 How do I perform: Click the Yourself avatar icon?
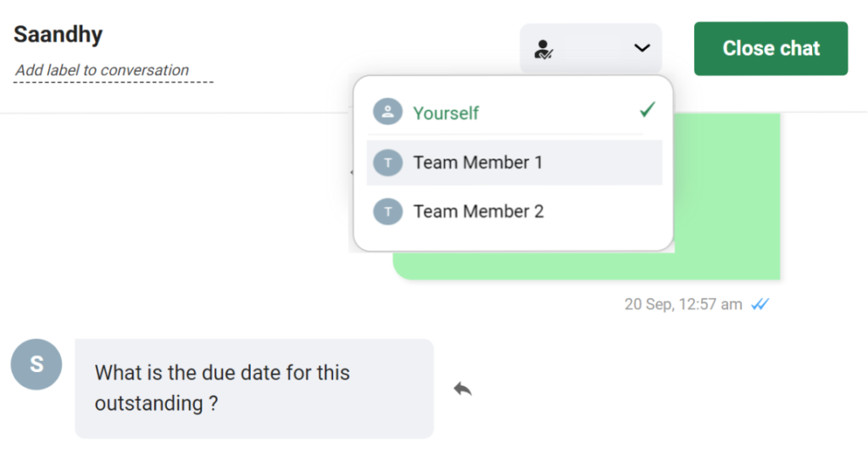pyautogui.click(x=387, y=112)
